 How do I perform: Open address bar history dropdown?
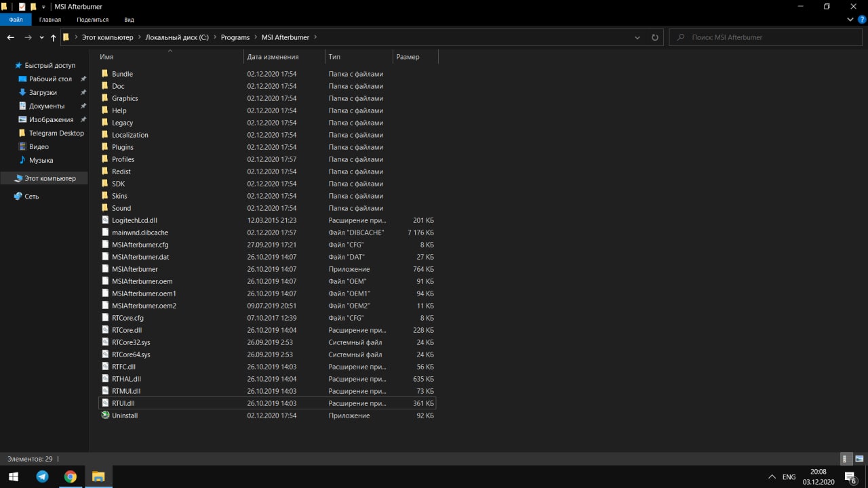point(637,37)
